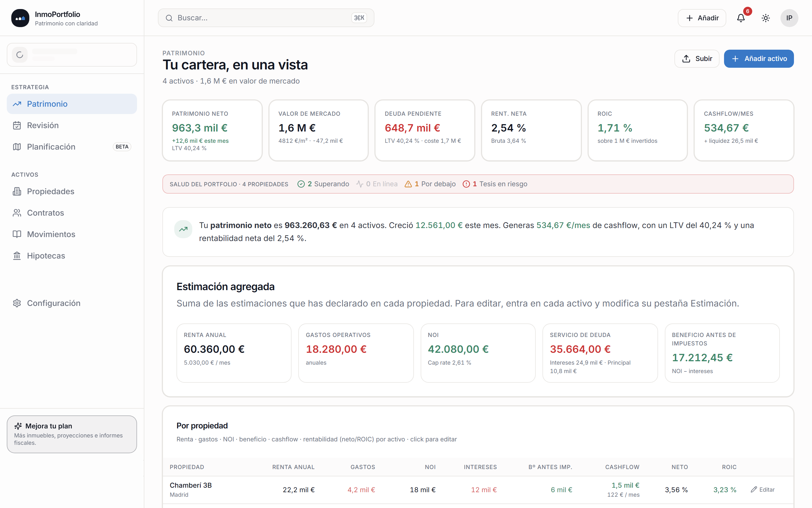Open the ROIC 1,71 % card
812x508 pixels.
point(637,130)
